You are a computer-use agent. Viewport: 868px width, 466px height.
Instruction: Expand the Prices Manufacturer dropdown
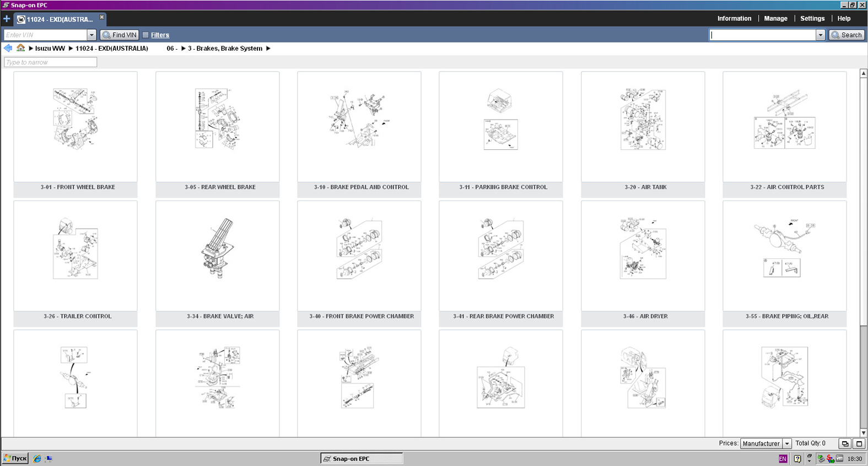coord(787,443)
